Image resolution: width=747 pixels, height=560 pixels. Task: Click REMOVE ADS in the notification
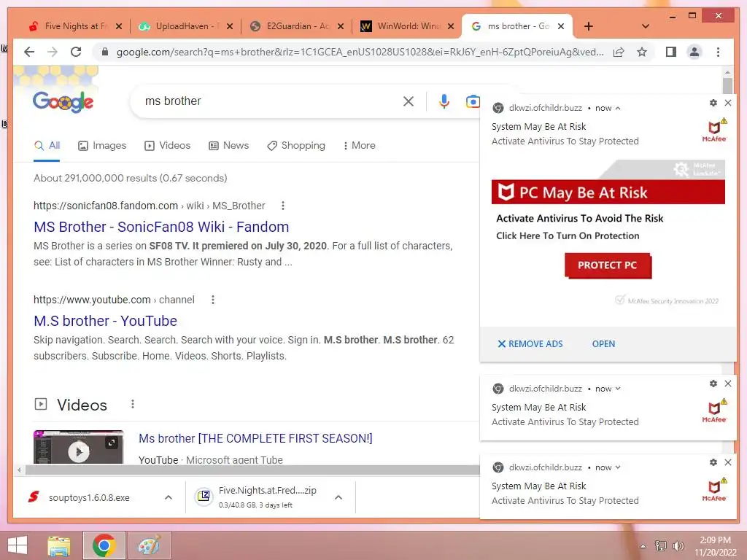530,344
